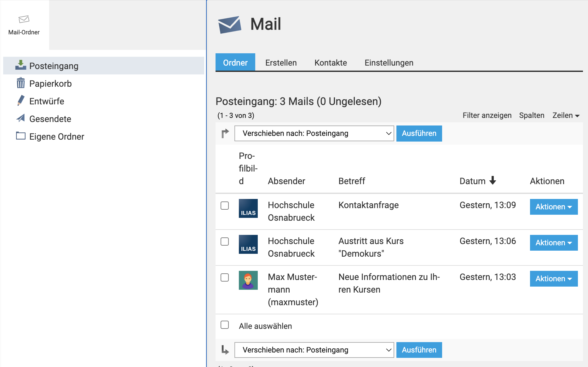Open the Austritt aus Kurs "Demokurs" mail

click(371, 241)
